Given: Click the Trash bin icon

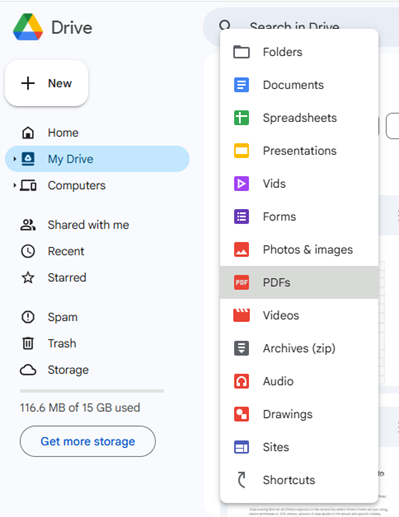Looking at the screenshot, I should tap(28, 343).
